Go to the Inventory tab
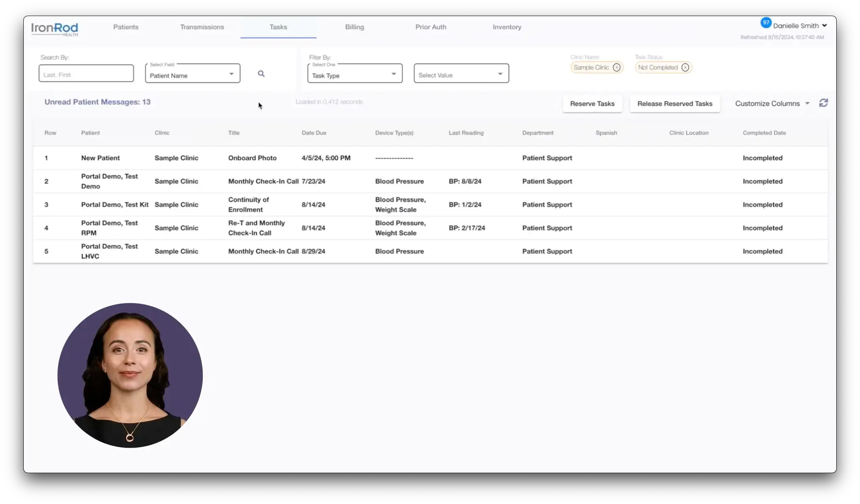This screenshot has height=504, width=860. pos(507,27)
